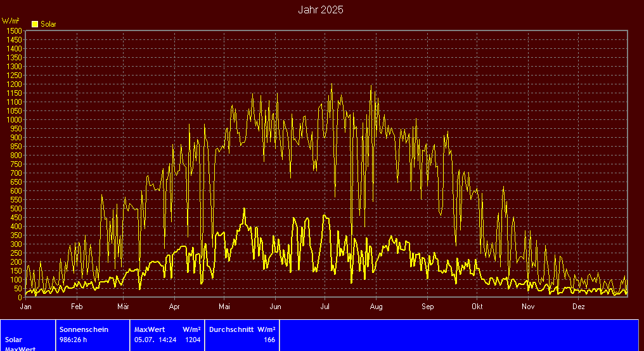Click the 1500 value on y-axis
The image size is (644, 351).
14,30
